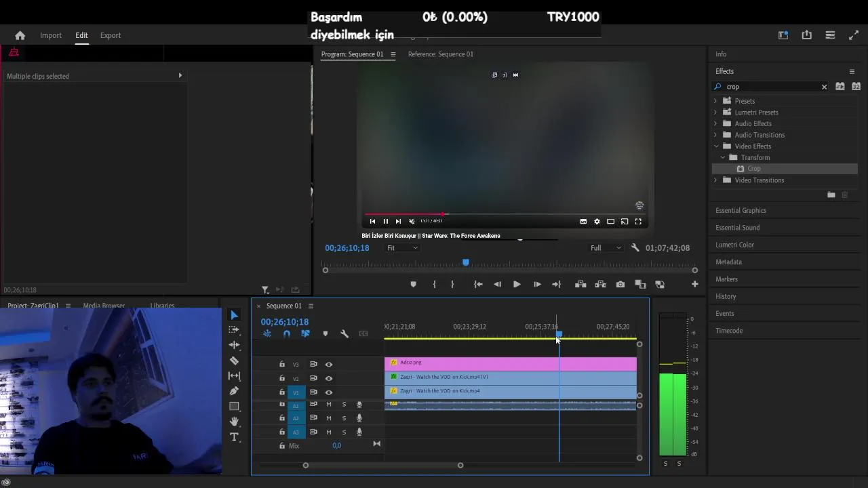
Task: Switch to Import tab
Action: tap(51, 35)
